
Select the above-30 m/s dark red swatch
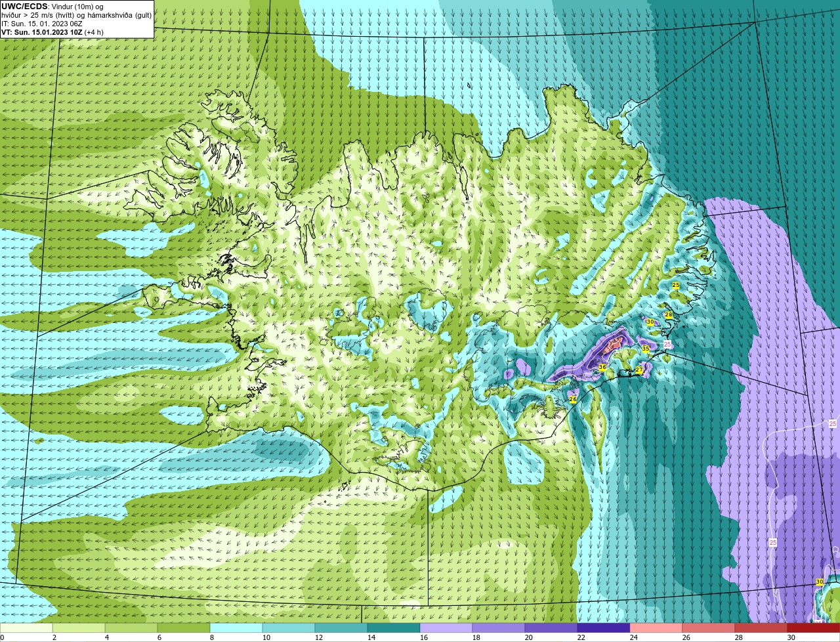coord(814,628)
